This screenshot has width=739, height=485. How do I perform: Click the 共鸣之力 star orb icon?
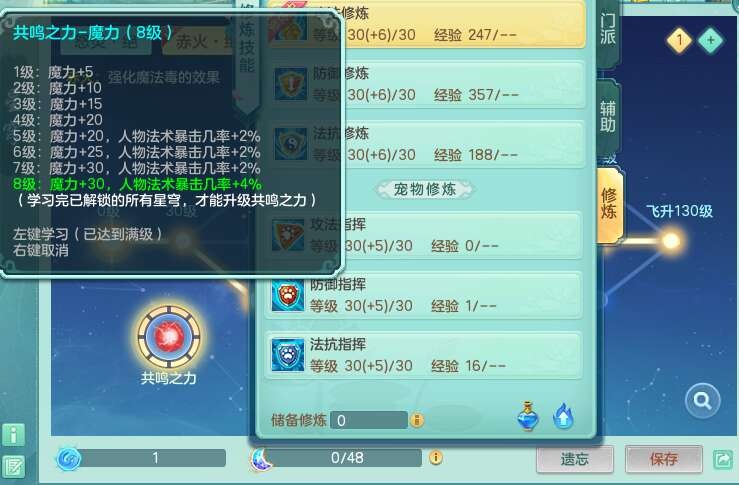click(169, 337)
